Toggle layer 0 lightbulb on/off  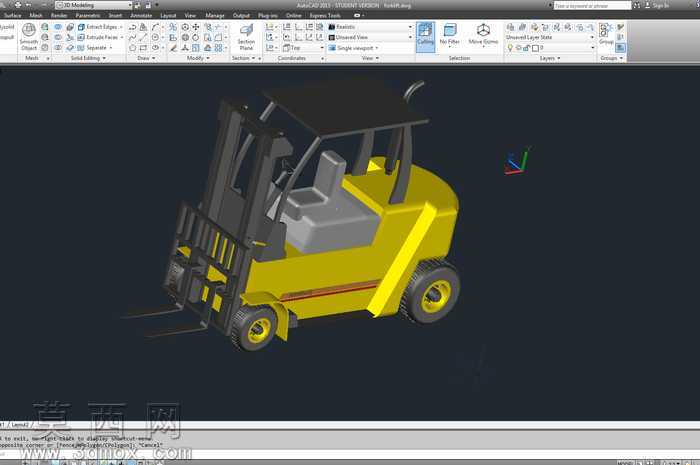(x=510, y=48)
